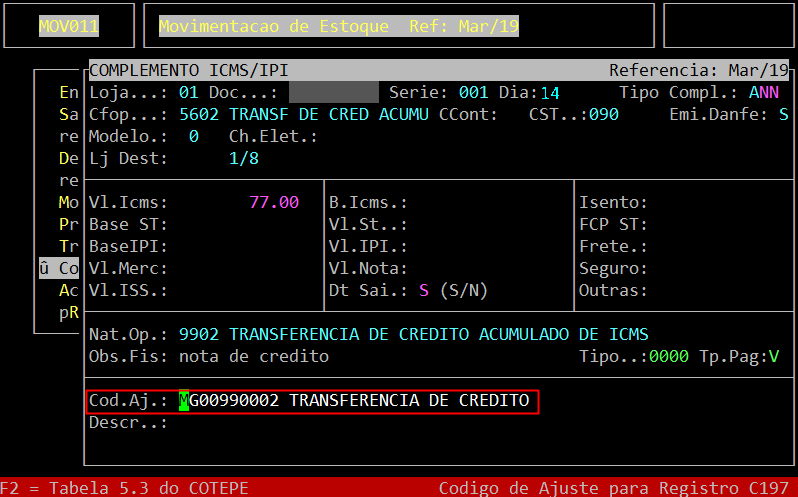Click the grey Doc number field
798x497 pixels.
(334, 93)
